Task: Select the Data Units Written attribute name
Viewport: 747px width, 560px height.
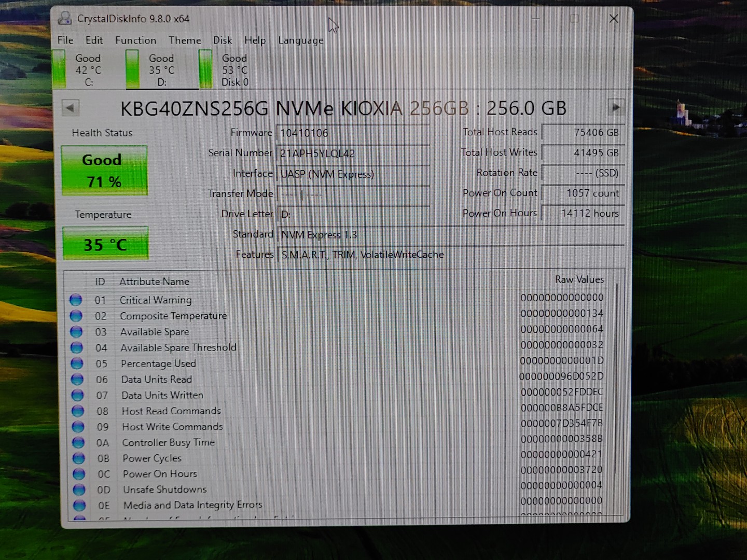Action: tap(162, 395)
